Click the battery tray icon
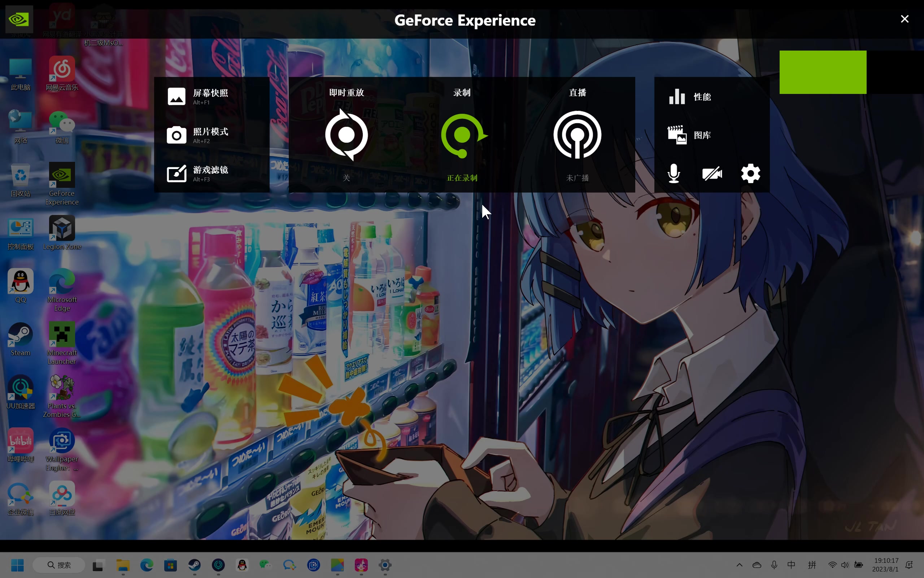924x578 pixels. click(x=859, y=565)
